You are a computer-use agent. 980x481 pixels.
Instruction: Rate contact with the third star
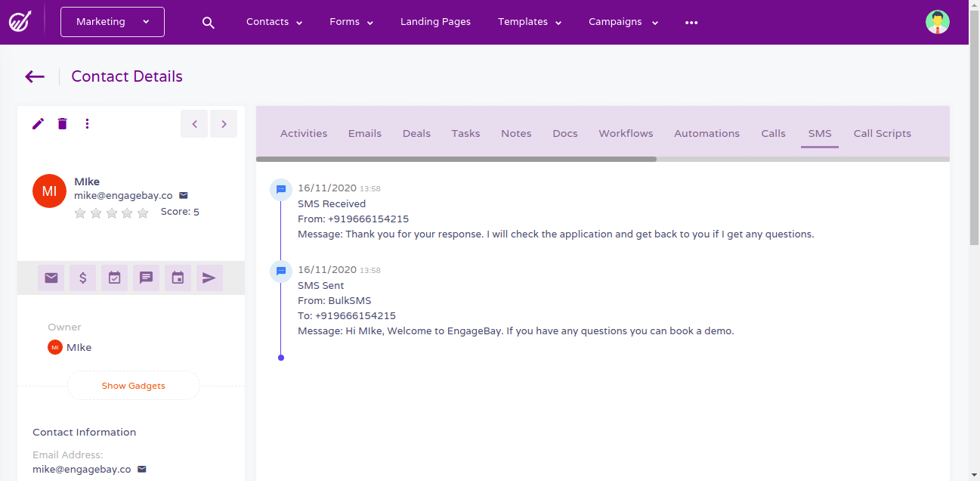tap(111, 213)
